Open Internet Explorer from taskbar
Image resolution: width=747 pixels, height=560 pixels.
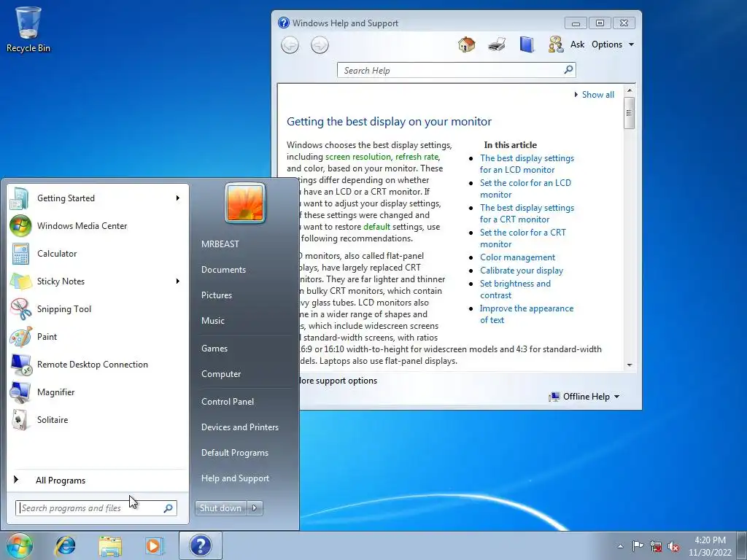pyautogui.click(x=65, y=545)
